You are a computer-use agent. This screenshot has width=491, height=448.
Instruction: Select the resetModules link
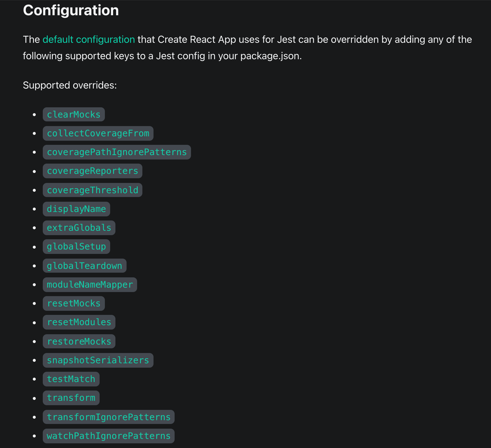pos(79,322)
